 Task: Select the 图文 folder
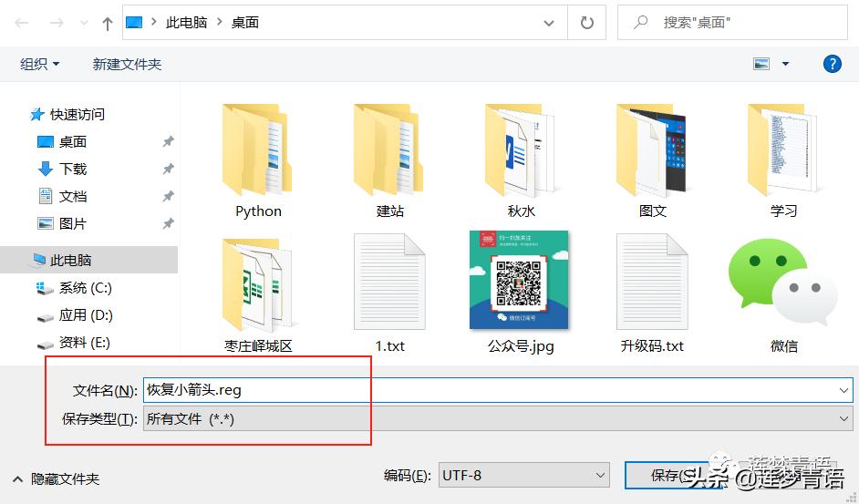coord(653,161)
